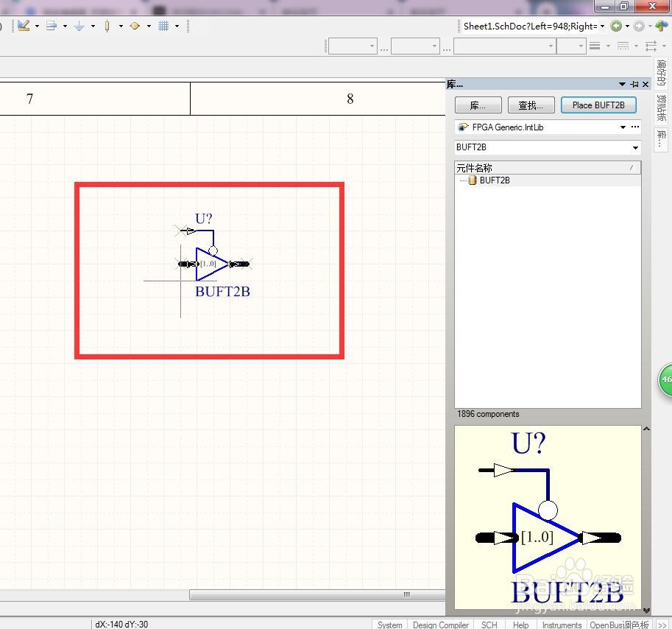Open the second empty formatting combo box

point(415,46)
